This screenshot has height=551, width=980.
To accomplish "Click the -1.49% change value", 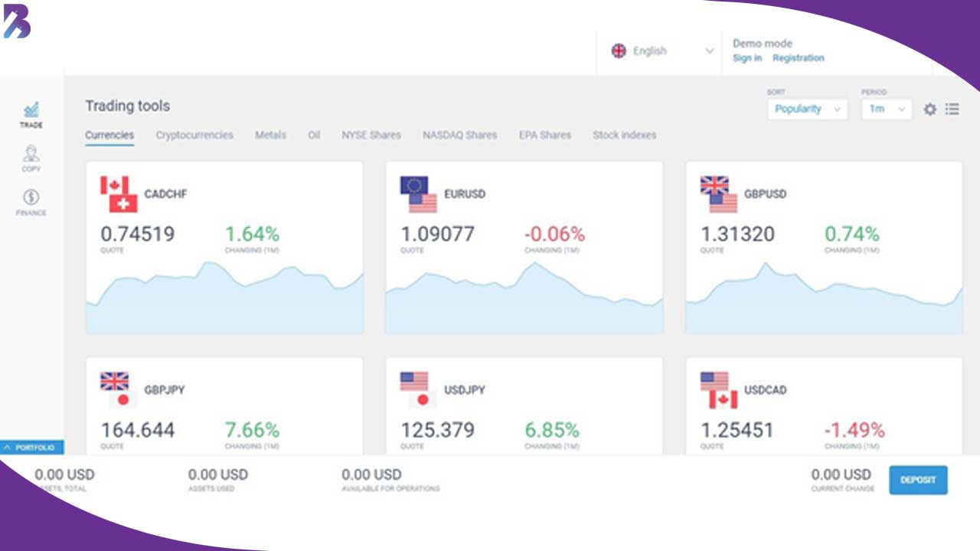I will [855, 430].
